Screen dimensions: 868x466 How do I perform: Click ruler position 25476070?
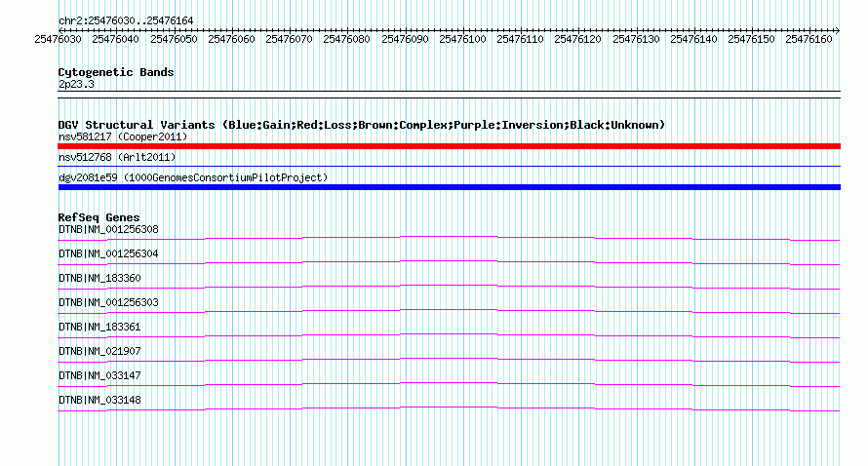[289, 39]
